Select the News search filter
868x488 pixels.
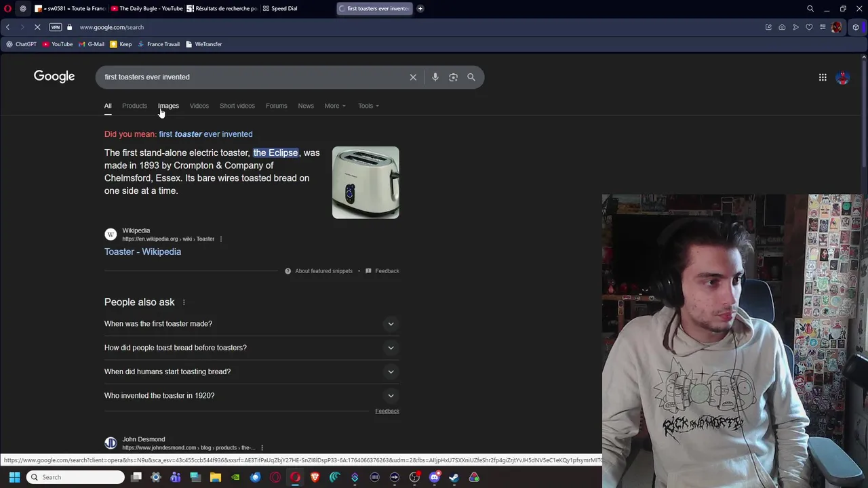pos(306,106)
